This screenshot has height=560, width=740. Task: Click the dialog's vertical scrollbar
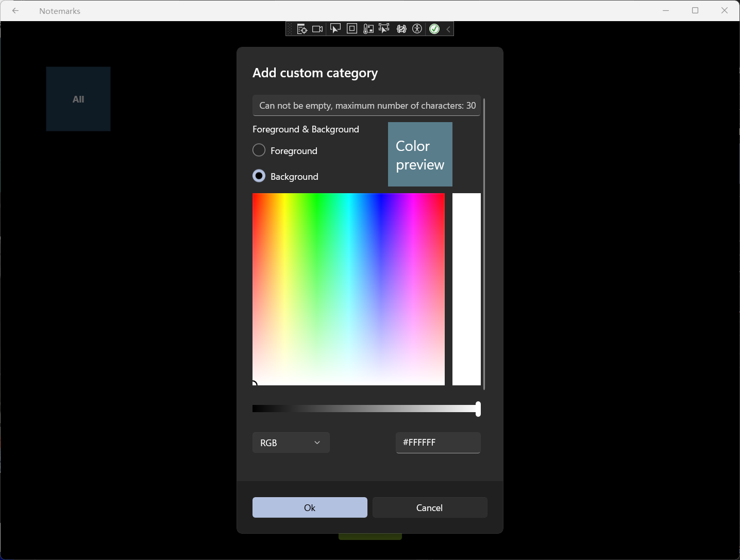pyautogui.click(x=484, y=244)
